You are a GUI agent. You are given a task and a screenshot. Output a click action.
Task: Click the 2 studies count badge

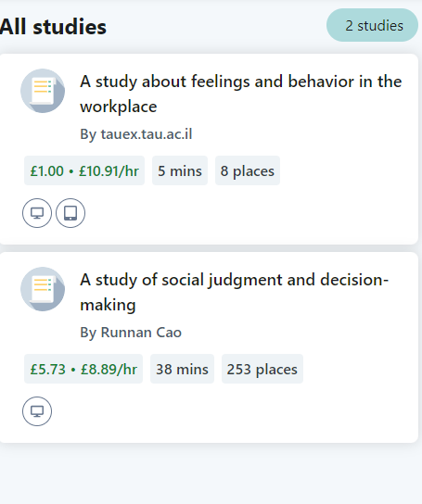click(372, 25)
